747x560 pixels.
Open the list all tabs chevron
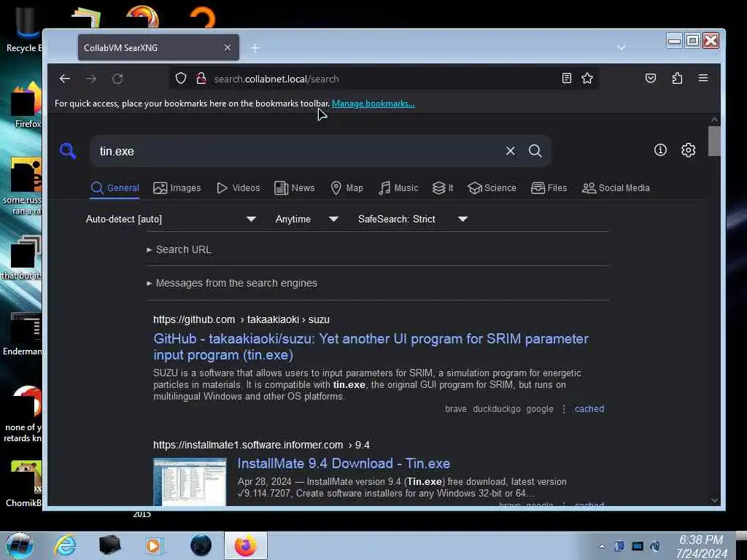point(622,47)
